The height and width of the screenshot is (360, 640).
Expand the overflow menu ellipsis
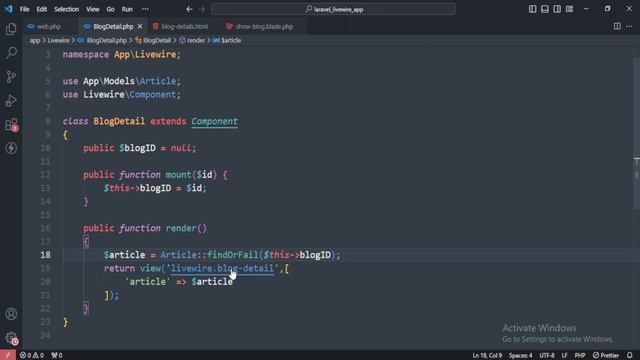pyautogui.click(x=145, y=9)
